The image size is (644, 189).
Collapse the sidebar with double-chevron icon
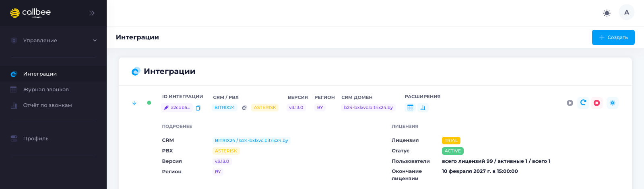tap(92, 13)
